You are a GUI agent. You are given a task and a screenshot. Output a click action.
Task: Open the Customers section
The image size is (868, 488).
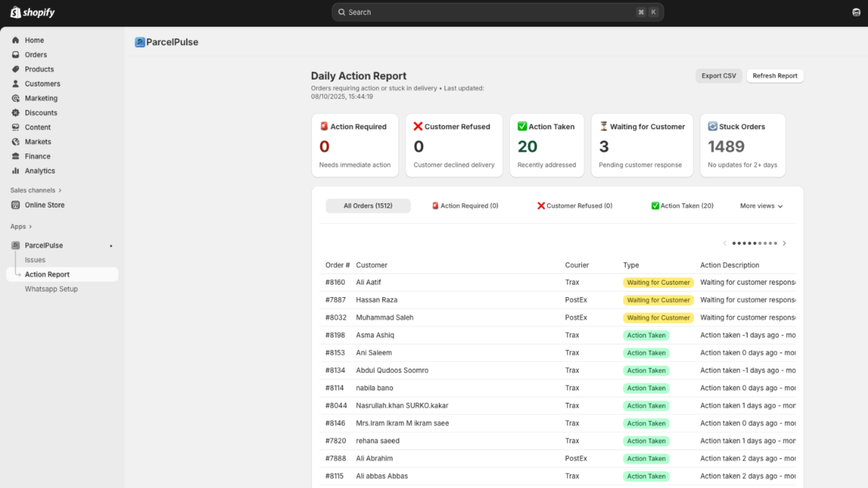pos(42,84)
